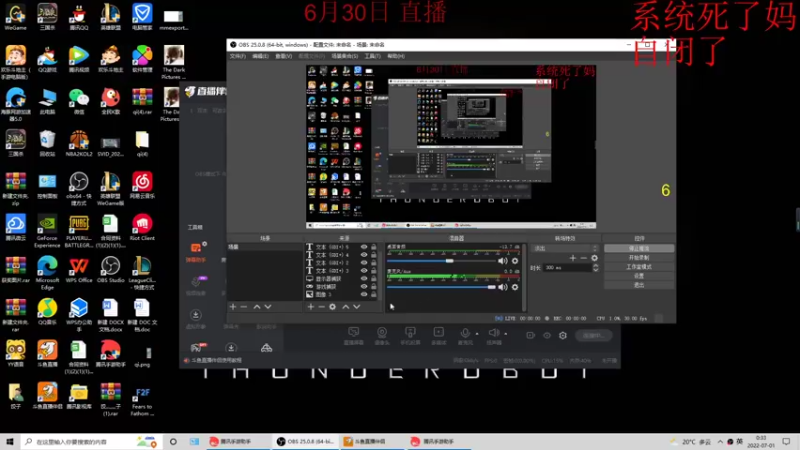Move source up in Sources toolbar
The width and height of the screenshot is (800, 450).
345,307
